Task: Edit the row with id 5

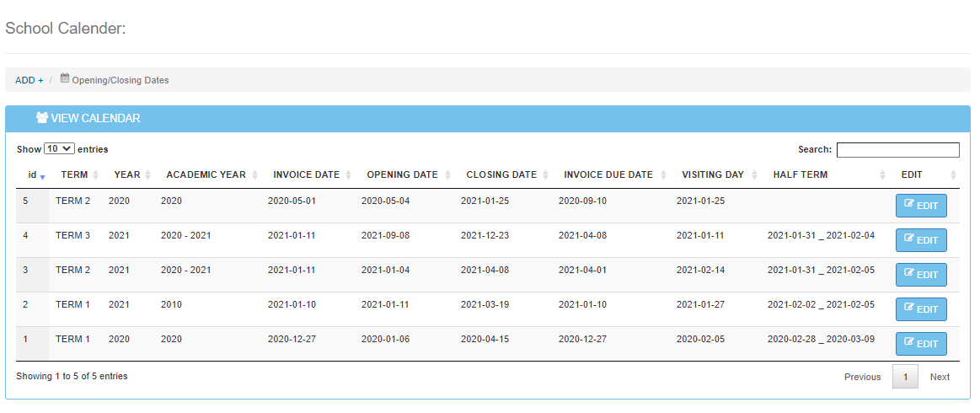Action: (921, 206)
